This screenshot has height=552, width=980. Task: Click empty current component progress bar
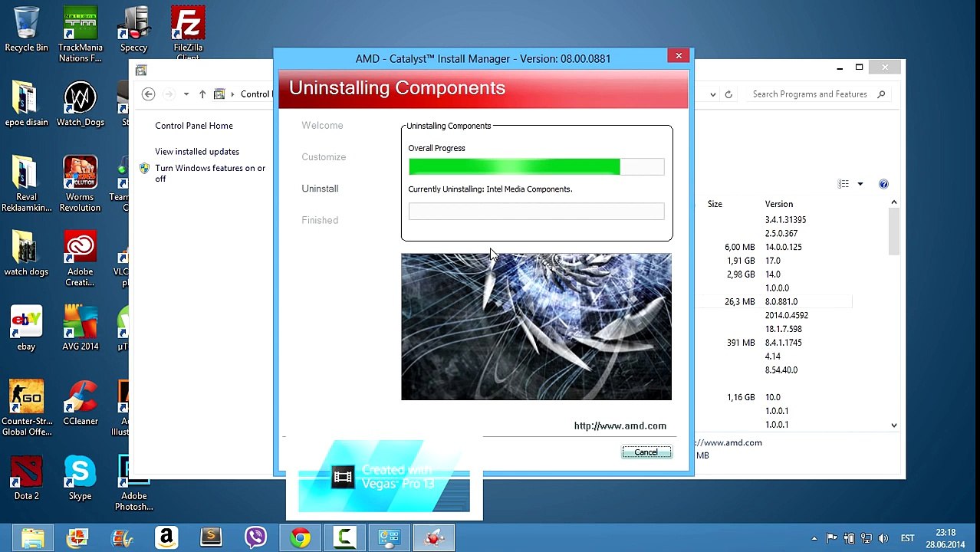coord(536,211)
